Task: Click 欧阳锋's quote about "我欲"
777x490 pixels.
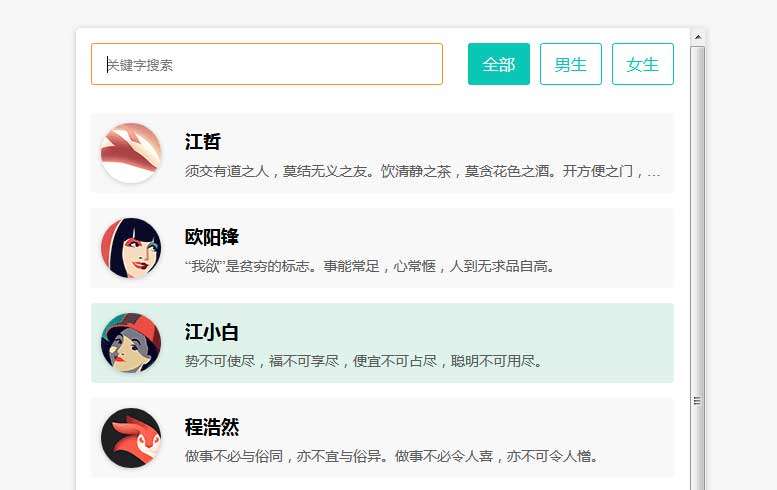Action: (x=369, y=266)
